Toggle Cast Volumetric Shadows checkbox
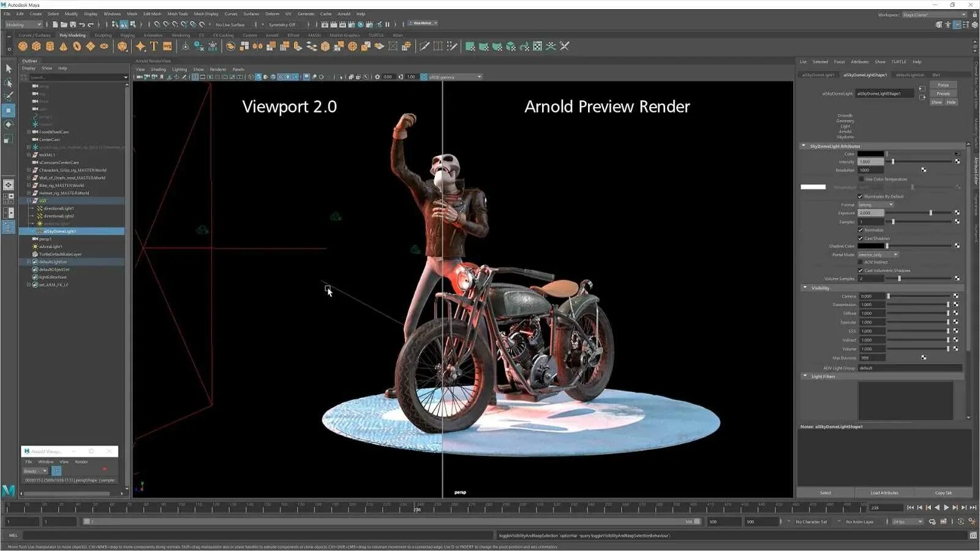Screen dimensions: 980x551 click(860, 270)
